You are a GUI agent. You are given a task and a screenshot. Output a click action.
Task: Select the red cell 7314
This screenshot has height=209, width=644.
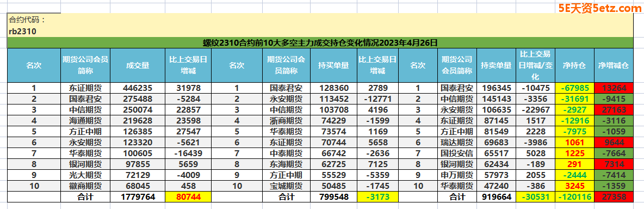614,164
